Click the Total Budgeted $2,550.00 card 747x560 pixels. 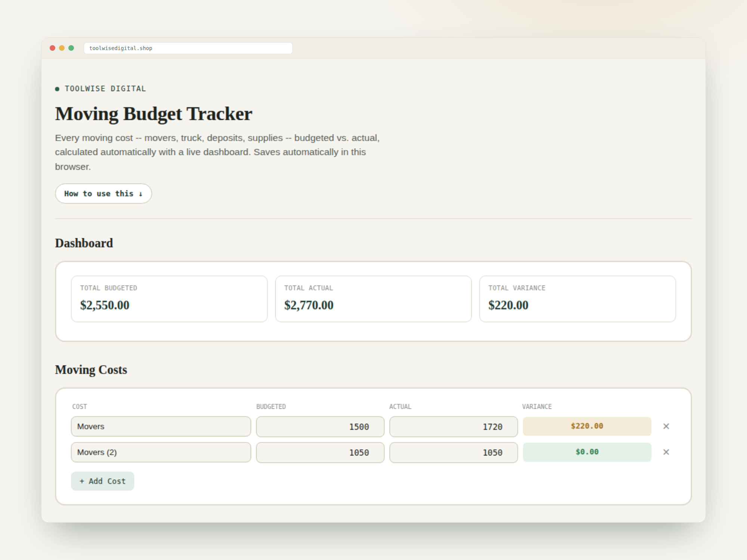169,299
